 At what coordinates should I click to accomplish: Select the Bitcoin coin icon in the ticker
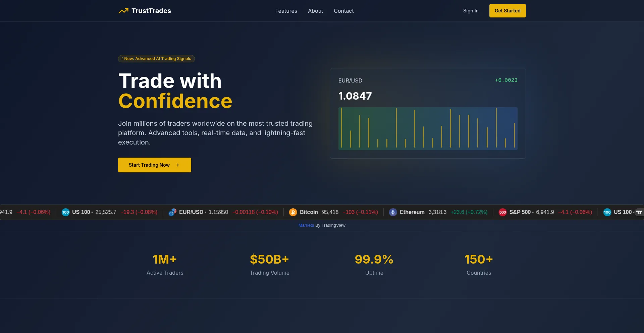[293, 212]
